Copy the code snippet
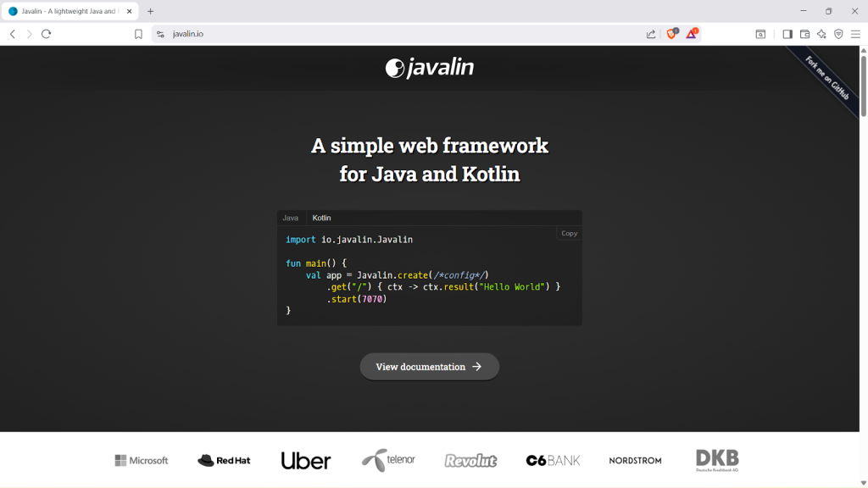Image resolution: width=868 pixels, height=488 pixels. [569, 233]
